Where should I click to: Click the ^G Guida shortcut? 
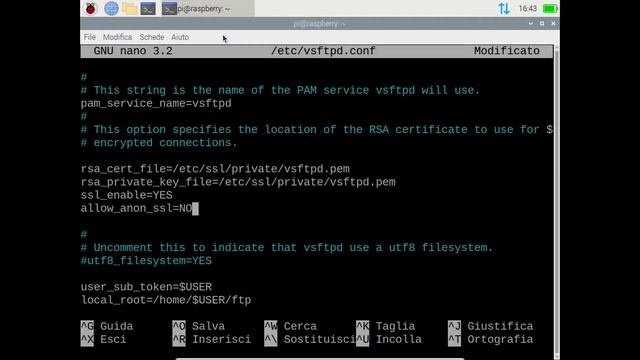pyautogui.click(x=107, y=326)
